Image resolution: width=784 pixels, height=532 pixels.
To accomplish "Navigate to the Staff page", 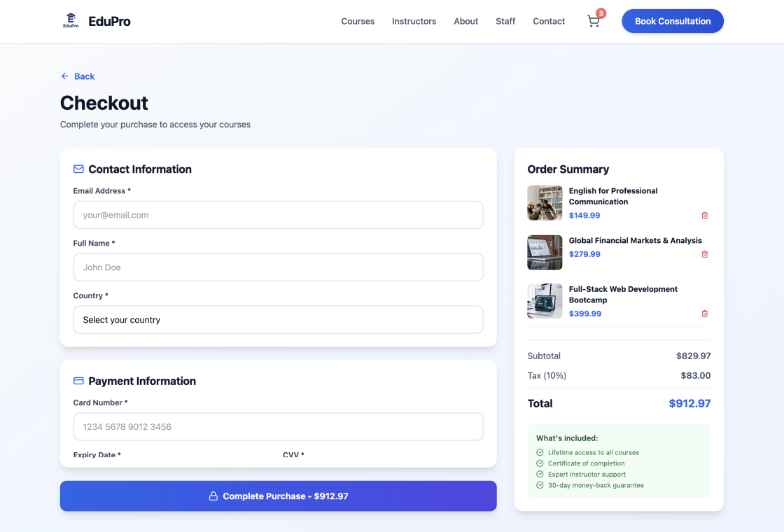I will (x=505, y=21).
